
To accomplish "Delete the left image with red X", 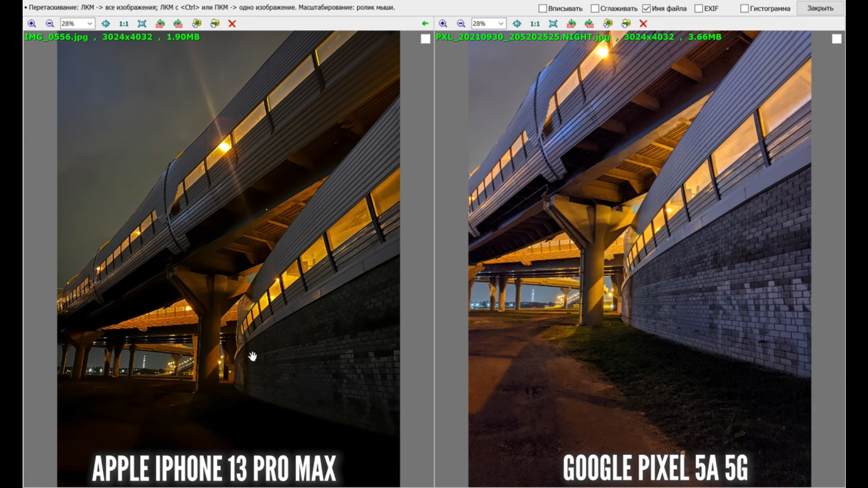I will 232,23.
